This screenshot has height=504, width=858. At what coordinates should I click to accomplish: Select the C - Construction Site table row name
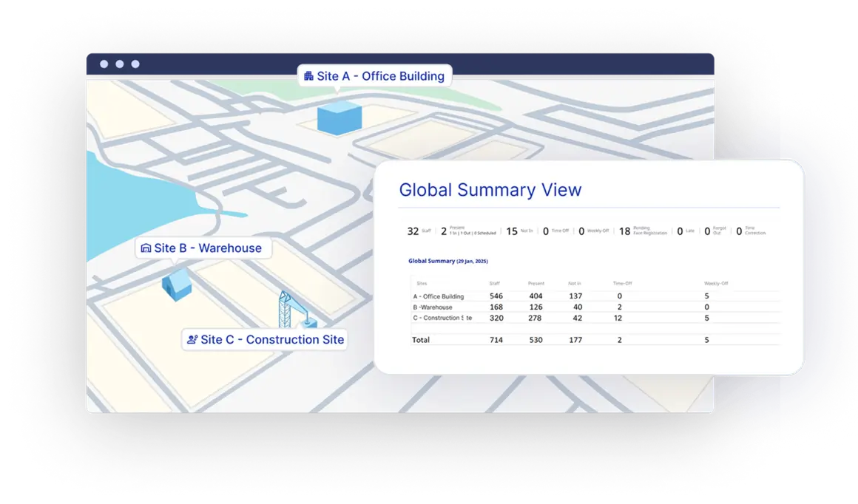pyautogui.click(x=442, y=319)
